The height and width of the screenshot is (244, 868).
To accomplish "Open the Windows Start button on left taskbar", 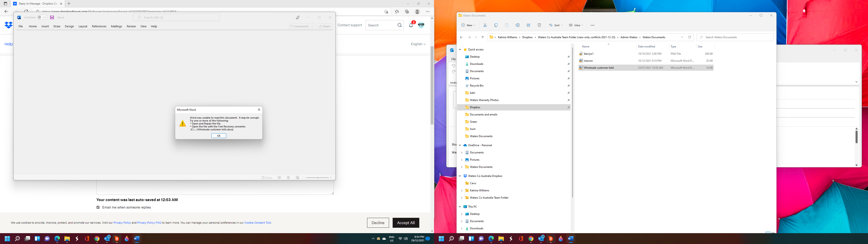I will point(7,239).
